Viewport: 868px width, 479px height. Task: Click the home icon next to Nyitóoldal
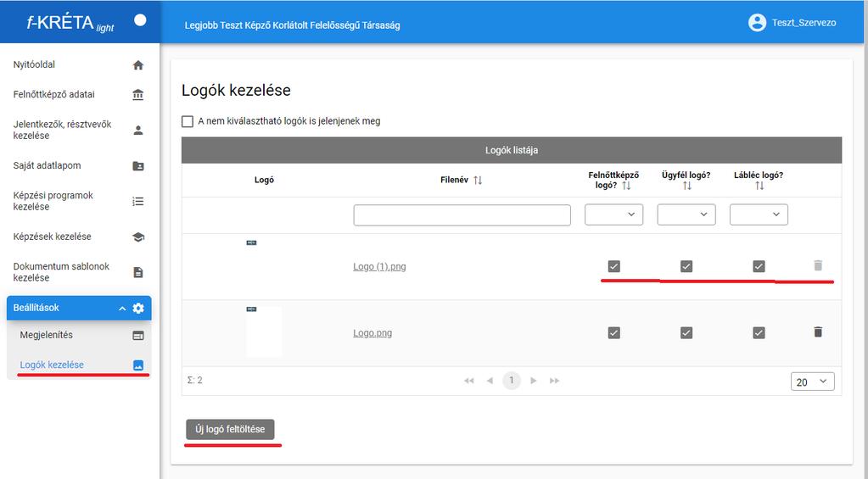click(x=138, y=65)
